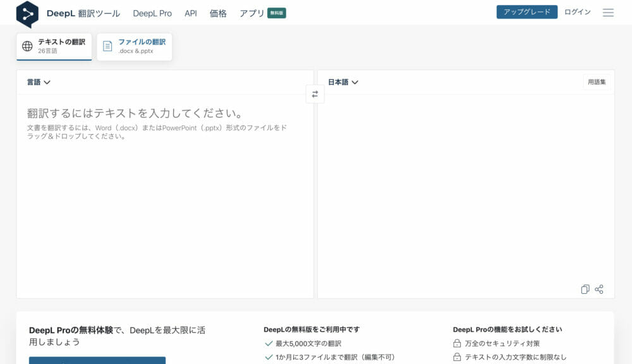
Task: Open the DeepL Pro menu item
Action: click(152, 13)
